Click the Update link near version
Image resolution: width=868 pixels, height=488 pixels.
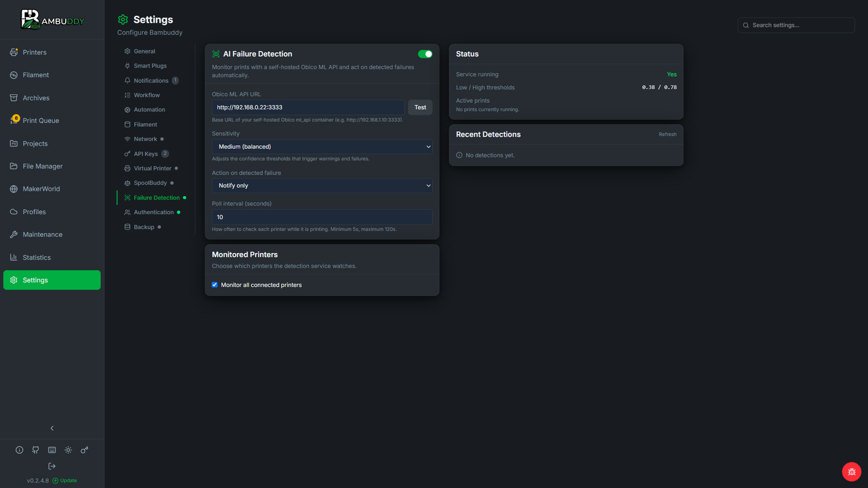tap(65, 481)
